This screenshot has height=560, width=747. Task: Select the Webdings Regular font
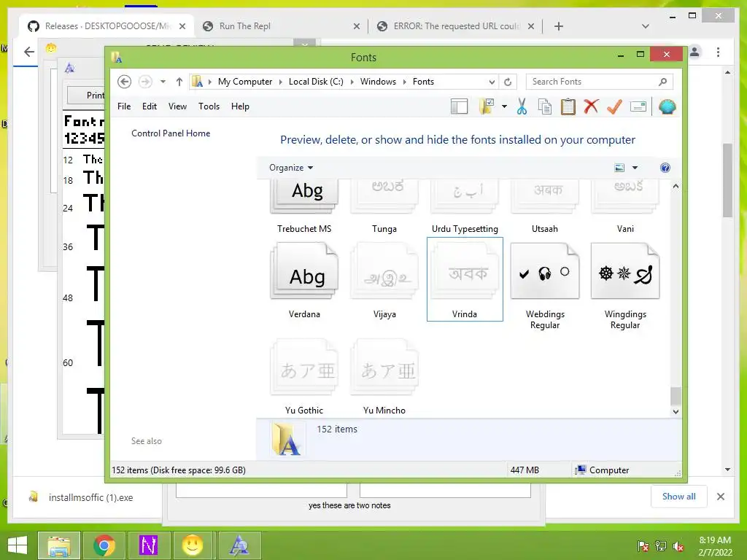point(544,286)
